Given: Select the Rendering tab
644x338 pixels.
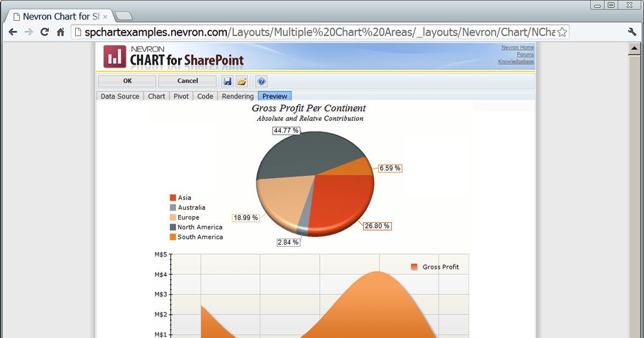Looking at the screenshot, I should (x=237, y=96).
